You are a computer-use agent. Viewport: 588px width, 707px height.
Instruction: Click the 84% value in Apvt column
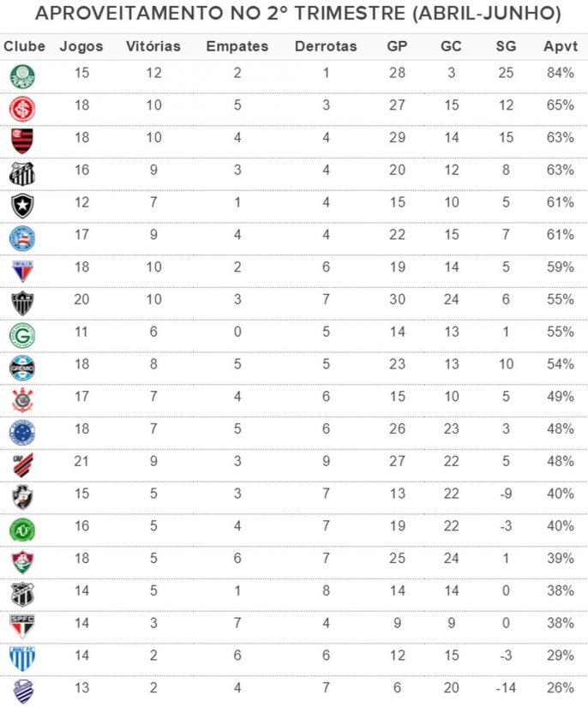tap(560, 73)
